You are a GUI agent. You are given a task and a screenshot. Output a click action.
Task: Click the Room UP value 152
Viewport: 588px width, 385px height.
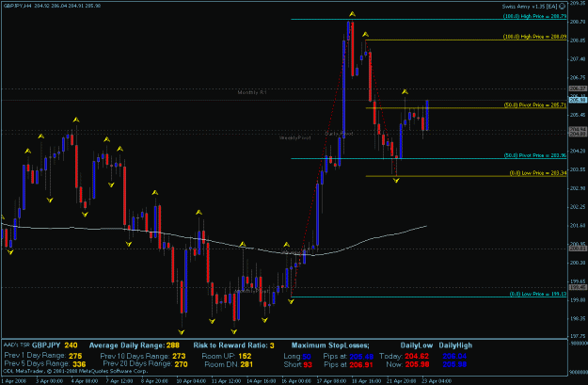click(x=245, y=356)
